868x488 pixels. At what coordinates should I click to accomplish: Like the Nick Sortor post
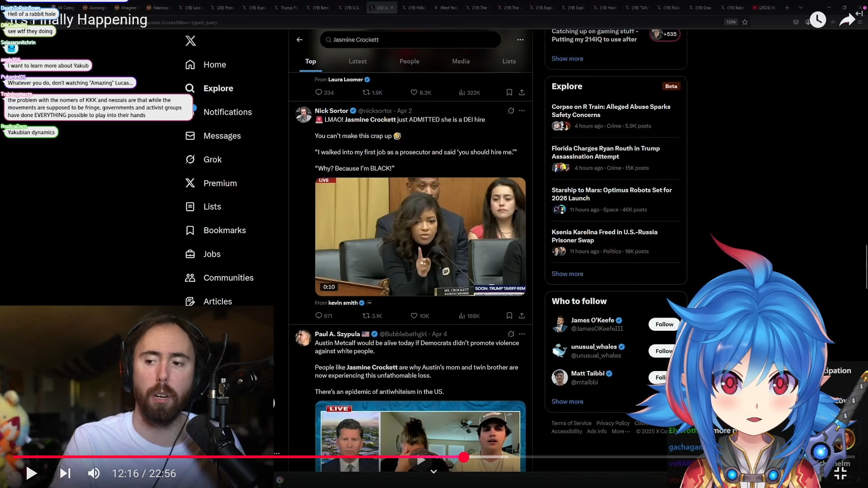point(414,316)
